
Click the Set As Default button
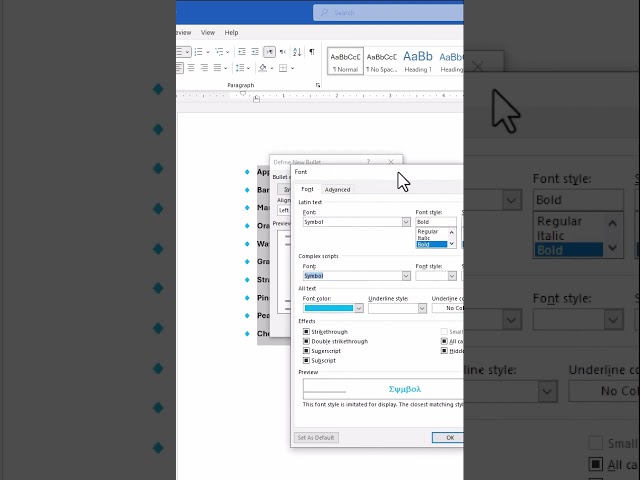[316, 438]
